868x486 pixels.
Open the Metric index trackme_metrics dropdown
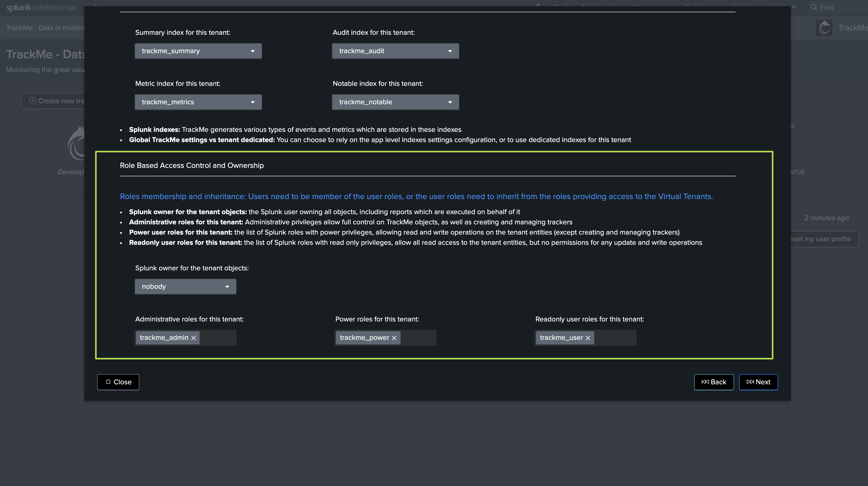click(x=198, y=102)
